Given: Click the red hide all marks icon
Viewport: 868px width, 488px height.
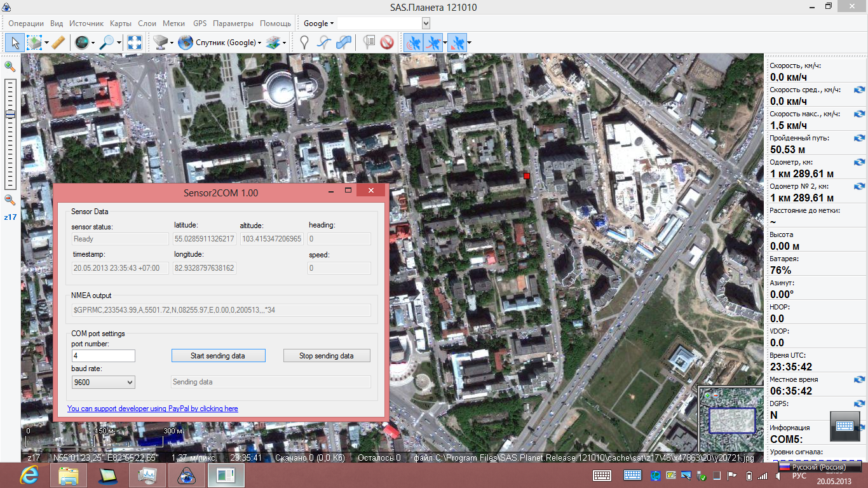Looking at the screenshot, I should pos(387,43).
